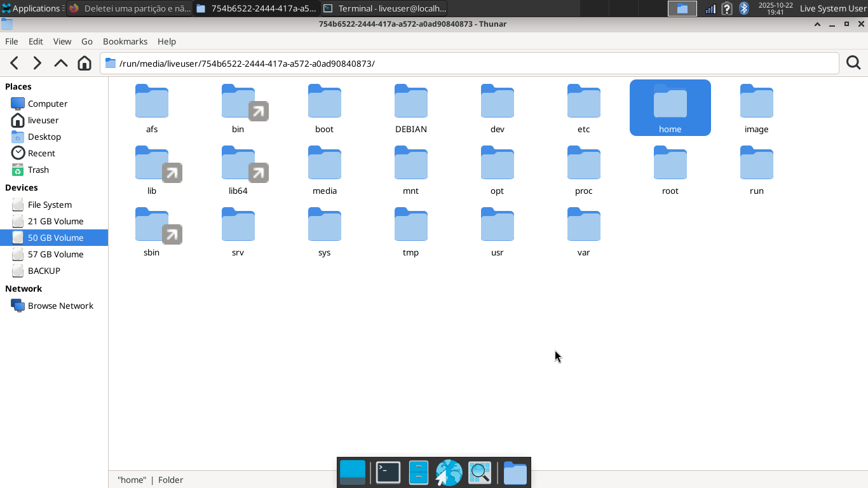Open the application finder magnifier in dock
Image resolution: width=868 pixels, height=488 pixels.
coord(480,473)
